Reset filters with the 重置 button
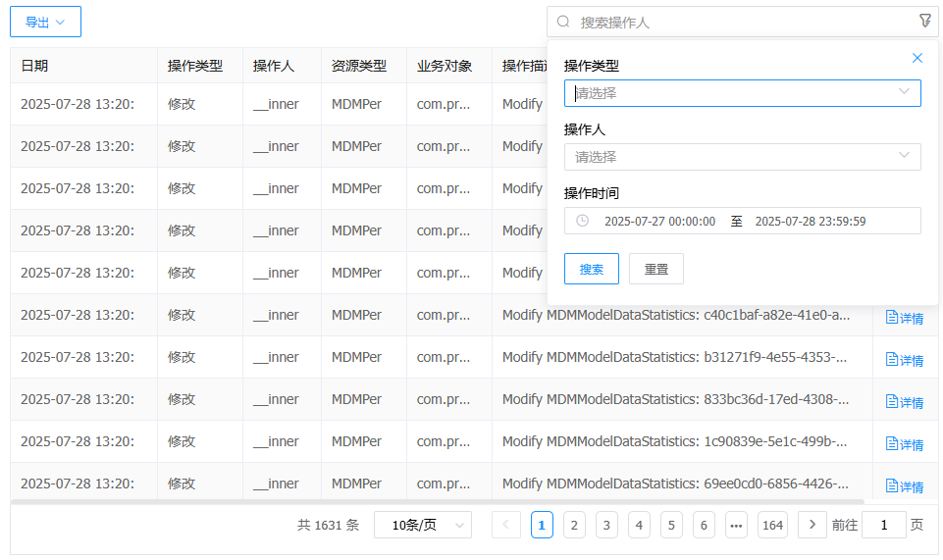The image size is (943, 560). (x=656, y=269)
